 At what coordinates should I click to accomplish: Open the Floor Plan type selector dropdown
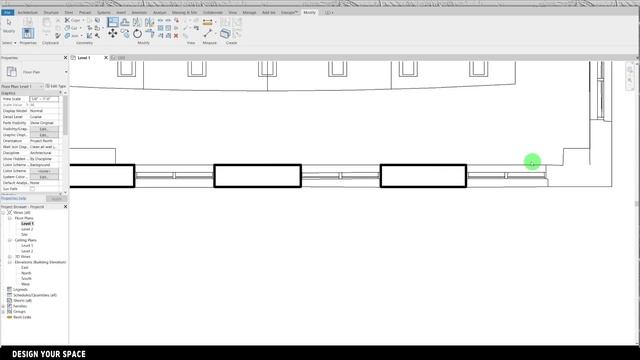66,72
